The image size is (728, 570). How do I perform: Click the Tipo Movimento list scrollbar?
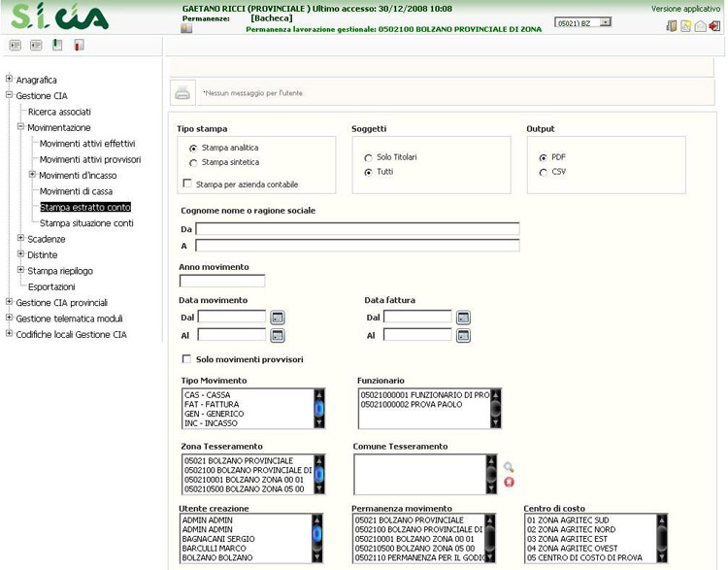click(x=319, y=409)
